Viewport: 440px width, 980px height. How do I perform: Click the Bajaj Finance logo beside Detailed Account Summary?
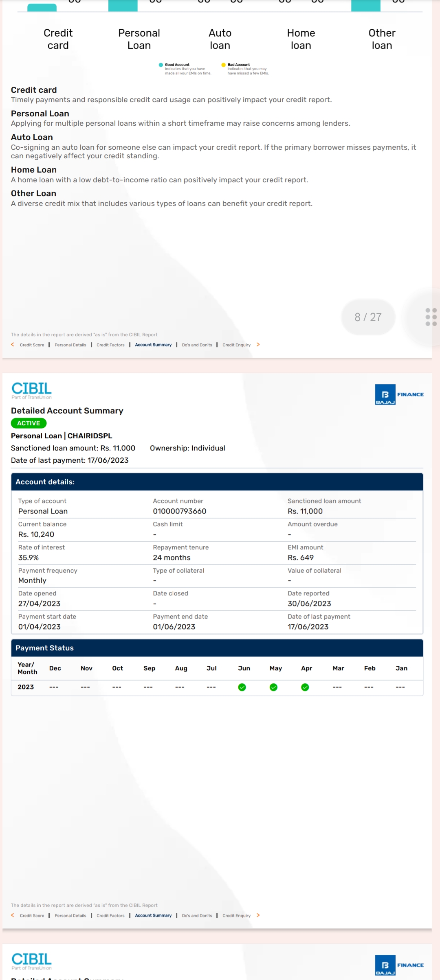pyautogui.click(x=399, y=394)
